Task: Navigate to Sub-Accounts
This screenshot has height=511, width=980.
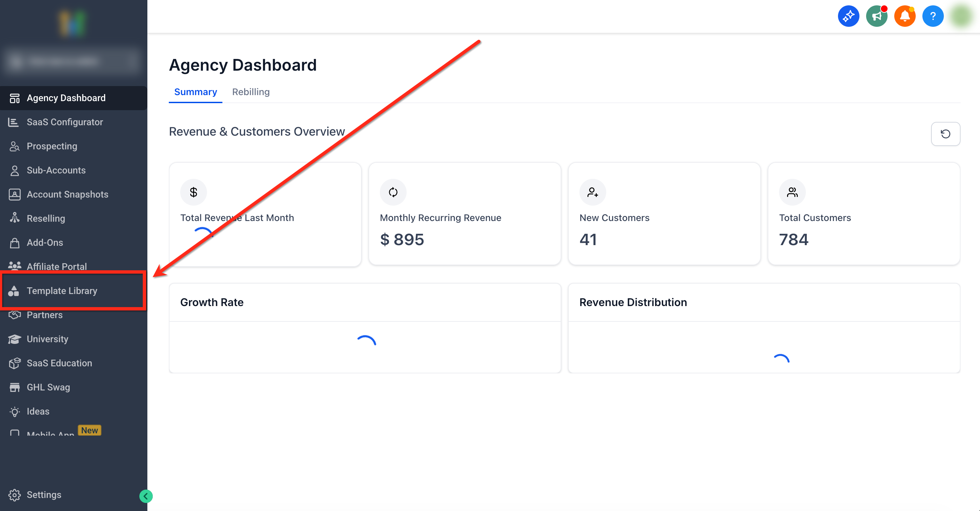Action: pos(56,170)
